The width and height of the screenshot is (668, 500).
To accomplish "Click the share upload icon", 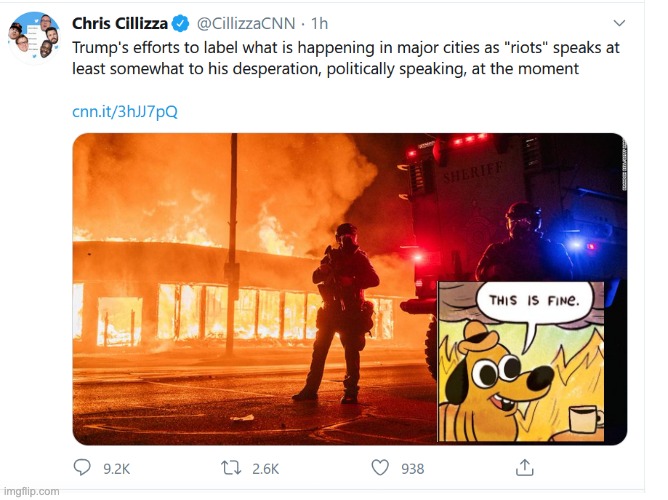I will tap(524, 468).
